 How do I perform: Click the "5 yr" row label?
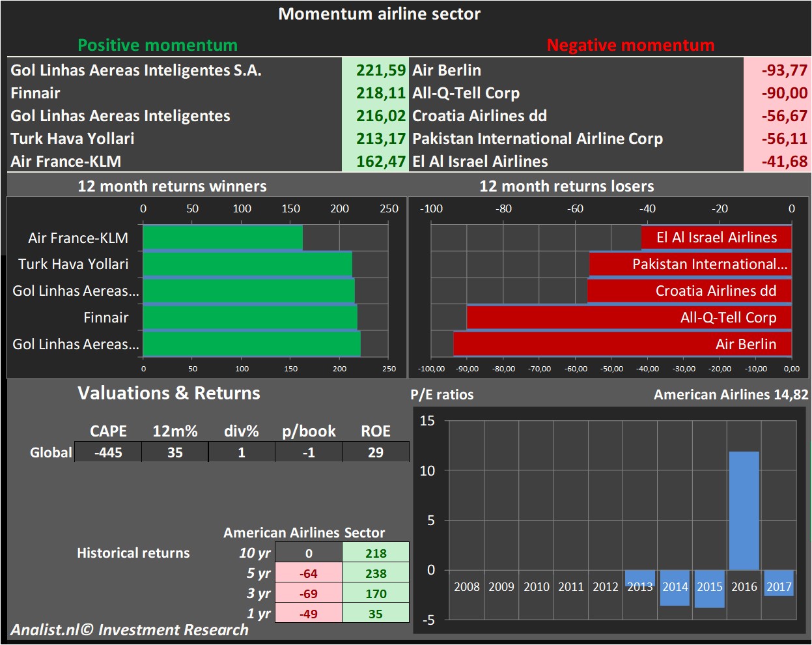[x=259, y=573]
